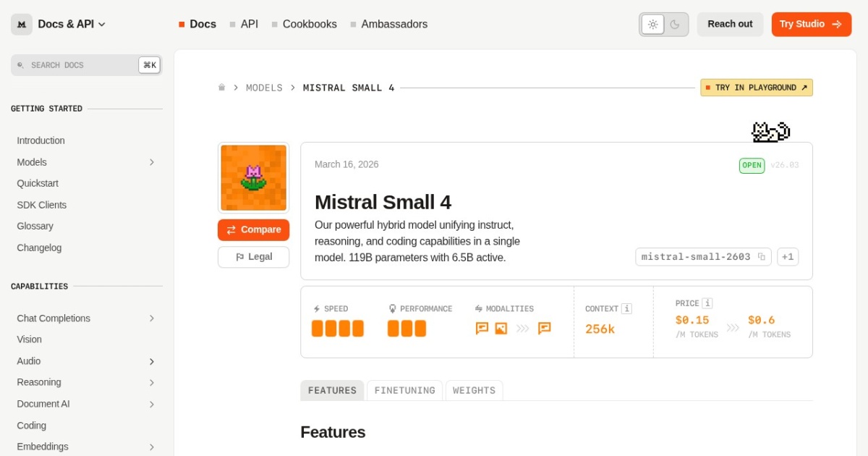Screen dimensions: 868x456
Task: Open Document AI in sidebar
Action: pos(43,404)
